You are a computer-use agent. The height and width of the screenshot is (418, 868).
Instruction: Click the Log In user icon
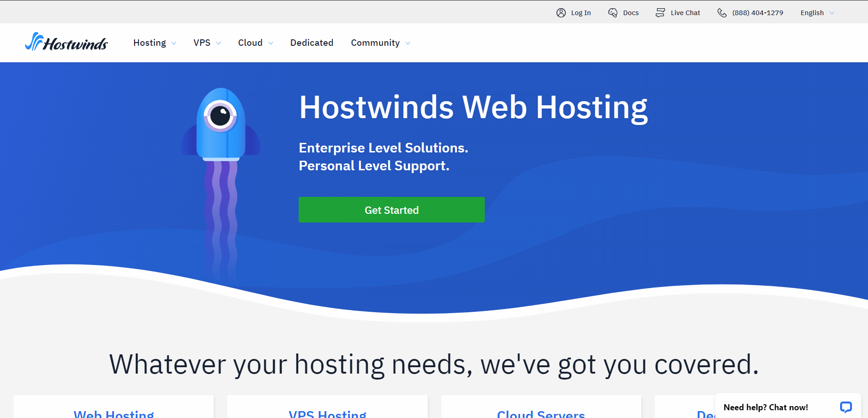(561, 13)
